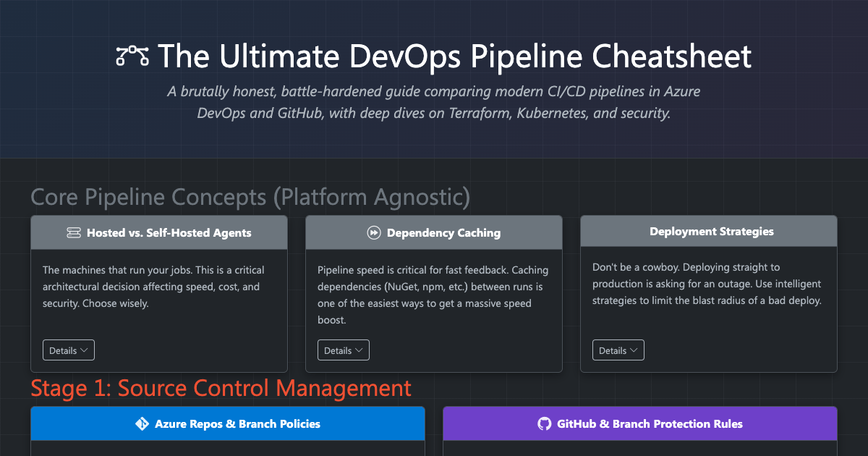Click the fast-forward icon in Dependency Caching header
Screen dimensions: 868x456
pyautogui.click(x=374, y=233)
